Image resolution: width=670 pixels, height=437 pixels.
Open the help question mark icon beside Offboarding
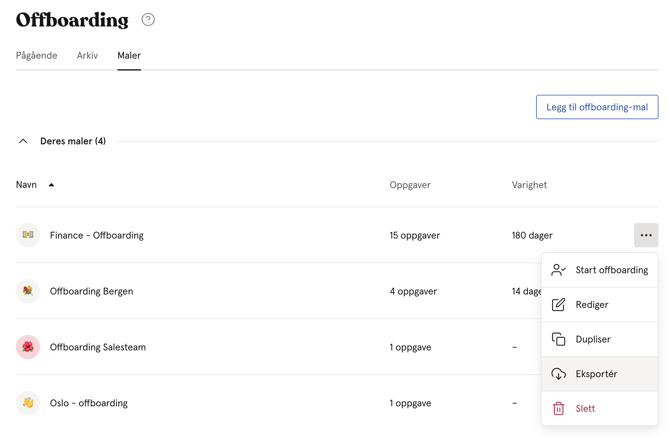click(x=148, y=20)
